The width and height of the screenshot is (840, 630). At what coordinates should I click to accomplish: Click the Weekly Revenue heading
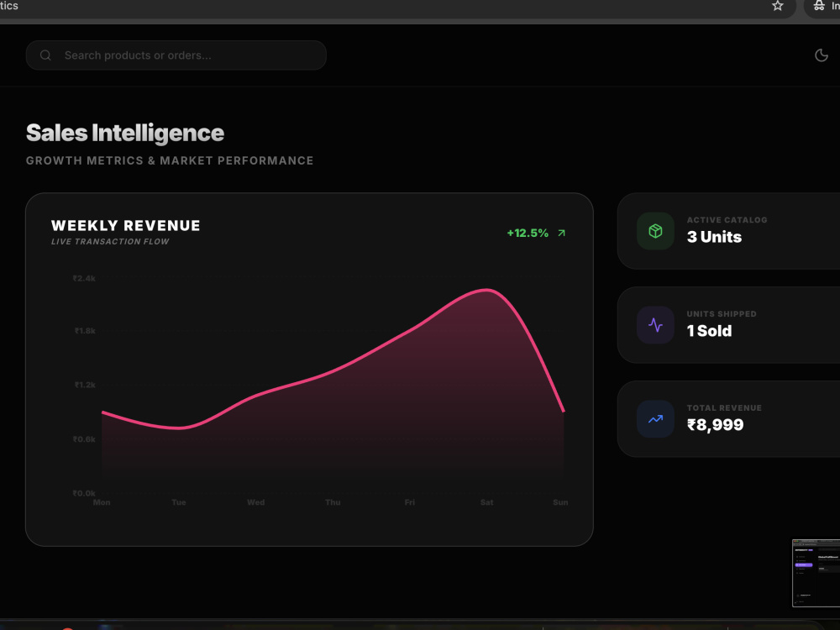[126, 225]
